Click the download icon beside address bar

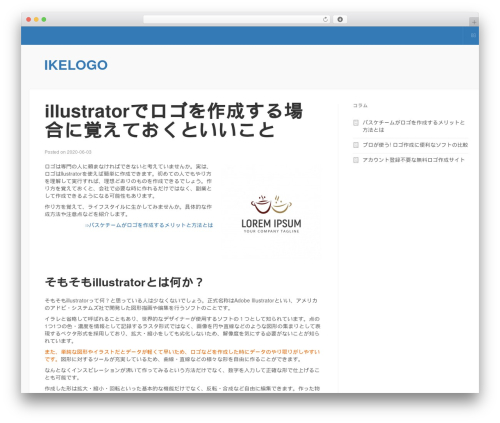[340, 19]
